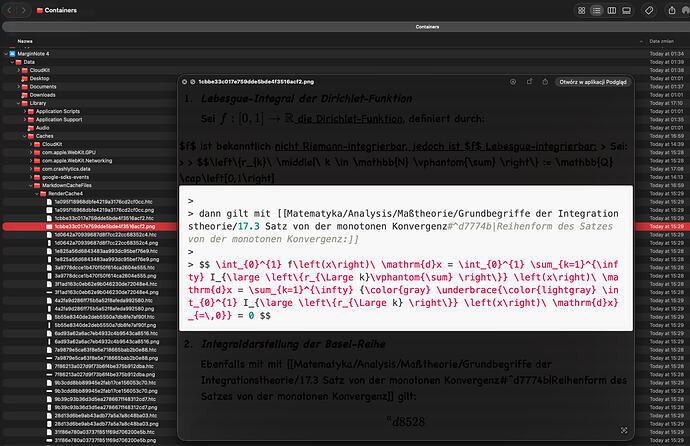Select the MarginNote 4 app row
Image resolution: width=690 pixels, height=446 pixels.
(x=90, y=54)
